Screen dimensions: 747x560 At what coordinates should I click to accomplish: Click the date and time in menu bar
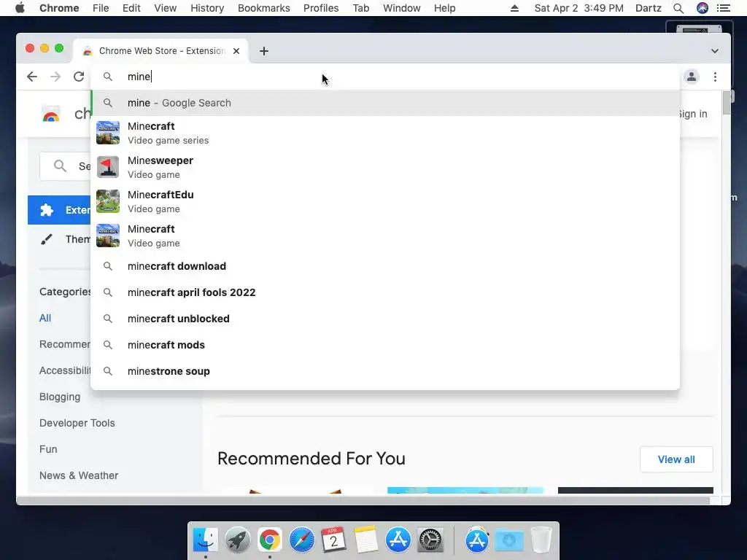click(578, 8)
